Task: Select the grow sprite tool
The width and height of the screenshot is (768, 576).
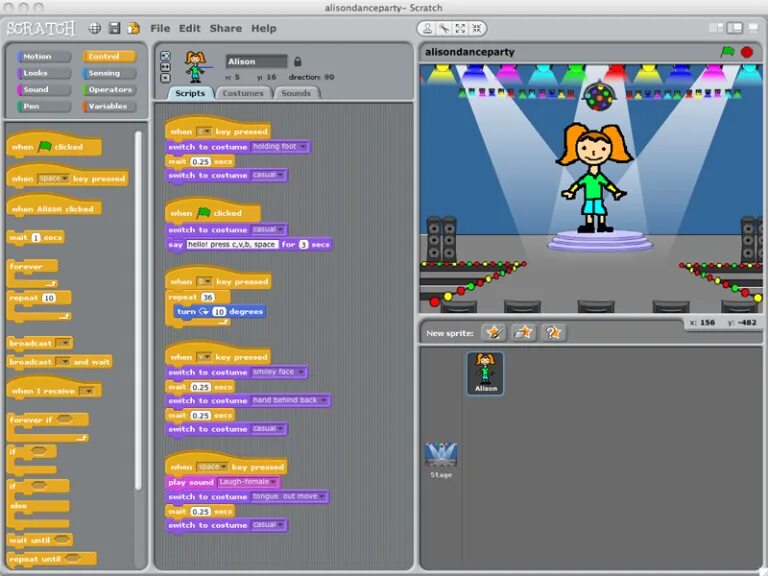Action: pos(460,28)
